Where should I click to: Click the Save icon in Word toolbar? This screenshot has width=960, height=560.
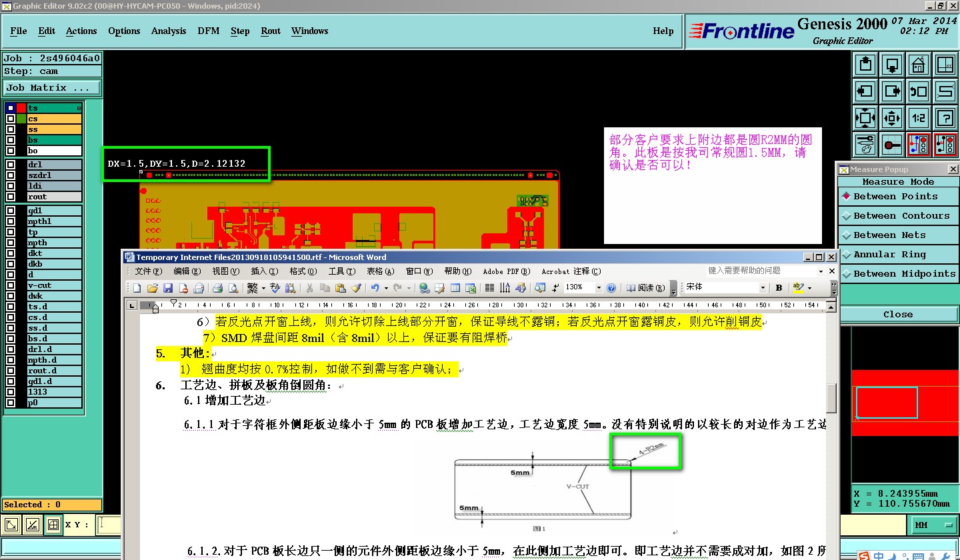(168, 288)
